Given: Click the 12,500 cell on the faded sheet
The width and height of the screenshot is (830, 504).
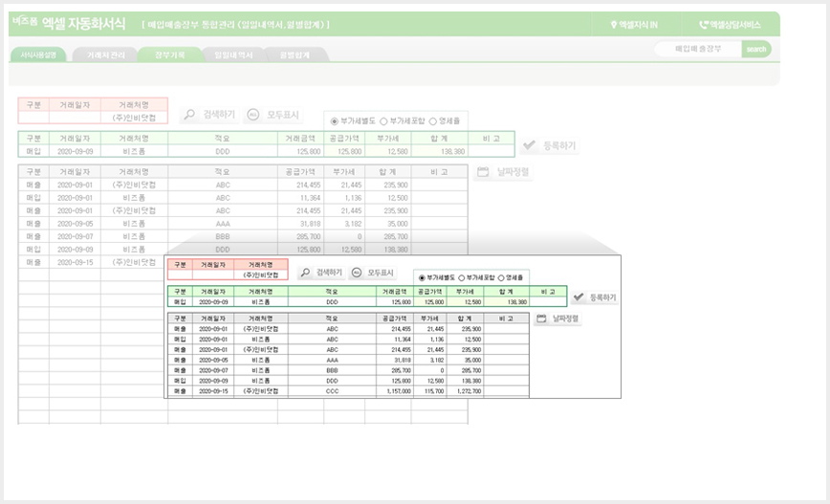Looking at the screenshot, I should coord(388,198).
